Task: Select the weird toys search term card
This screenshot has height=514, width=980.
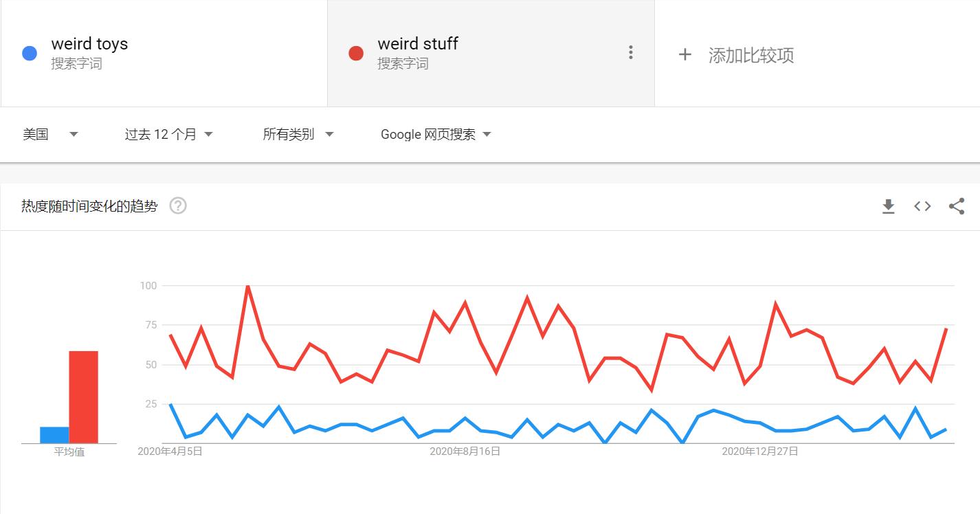Action: click(x=164, y=54)
